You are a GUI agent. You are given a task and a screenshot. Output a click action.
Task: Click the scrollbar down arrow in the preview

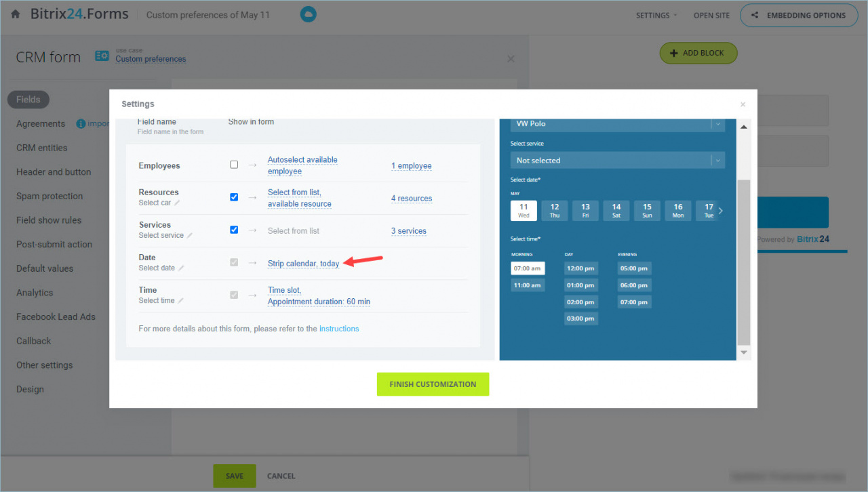(744, 352)
